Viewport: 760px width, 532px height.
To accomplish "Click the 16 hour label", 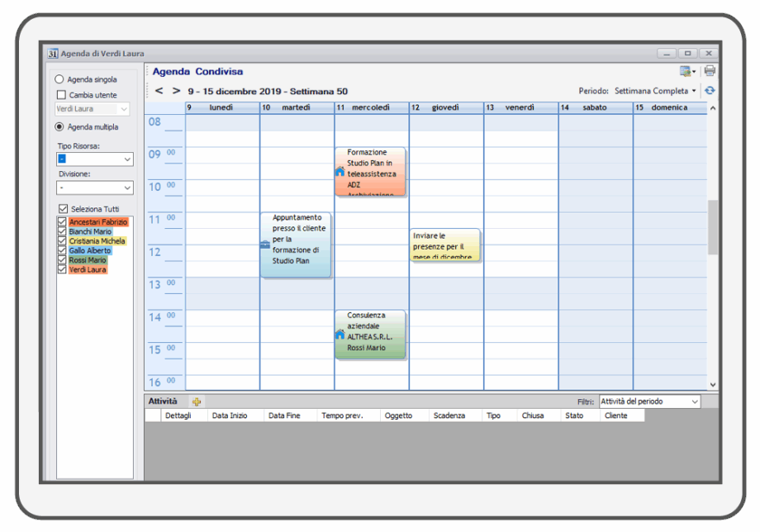I will (x=154, y=382).
